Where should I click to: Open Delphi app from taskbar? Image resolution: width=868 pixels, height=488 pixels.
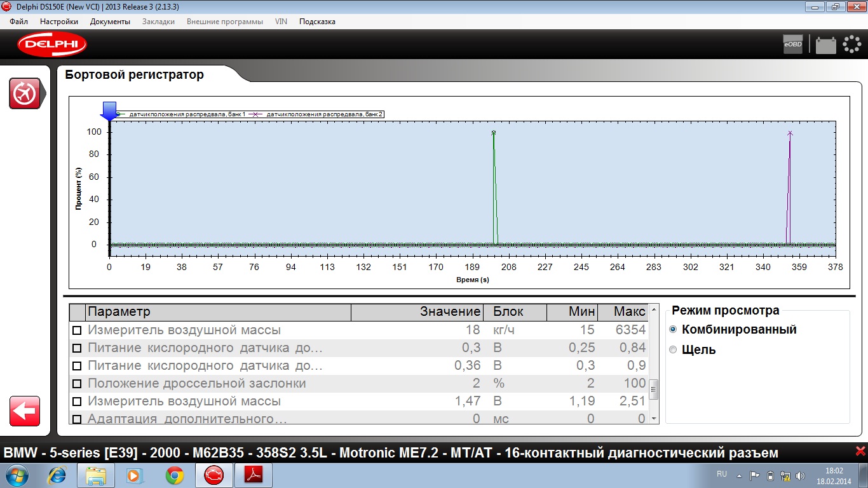pyautogui.click(x=214, y=475)
